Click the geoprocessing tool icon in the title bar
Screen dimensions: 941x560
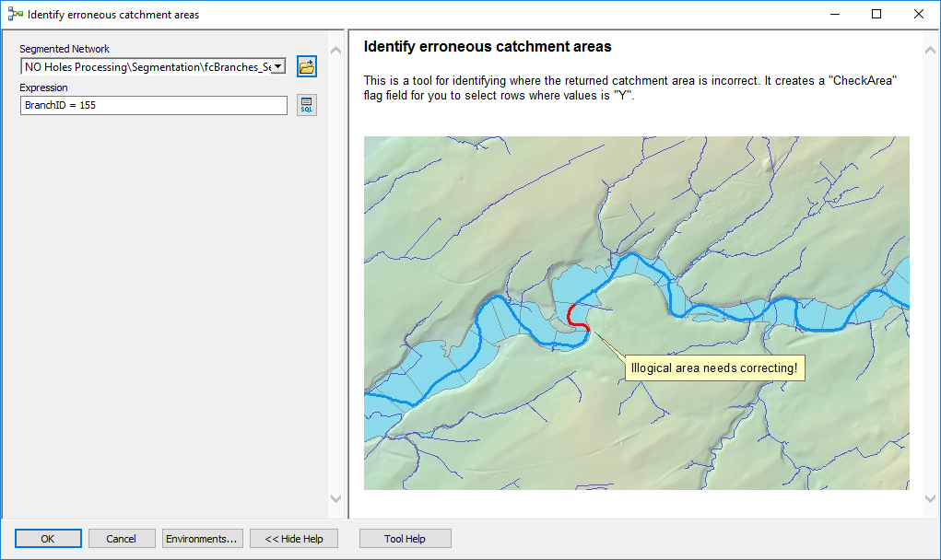(x=11, y=14)
